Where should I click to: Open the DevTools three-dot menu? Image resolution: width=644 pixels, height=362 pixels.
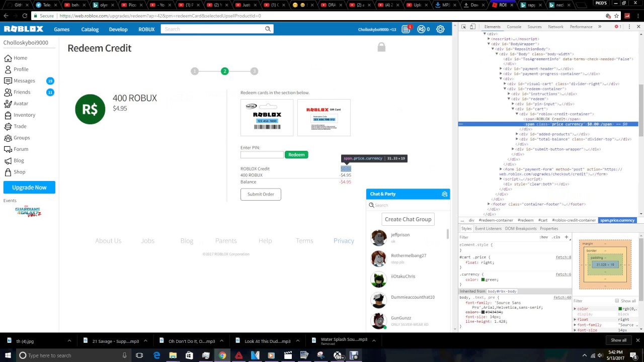[x=629, y=27]
